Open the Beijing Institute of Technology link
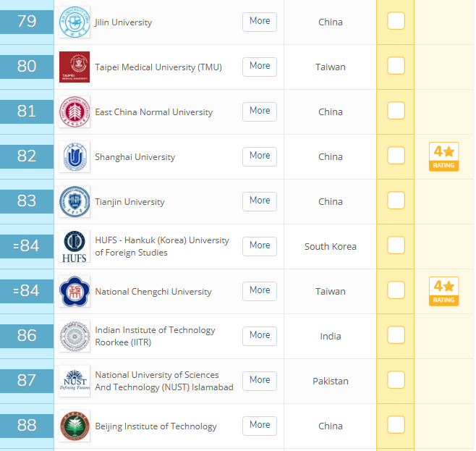 click(x=156, y=426)
